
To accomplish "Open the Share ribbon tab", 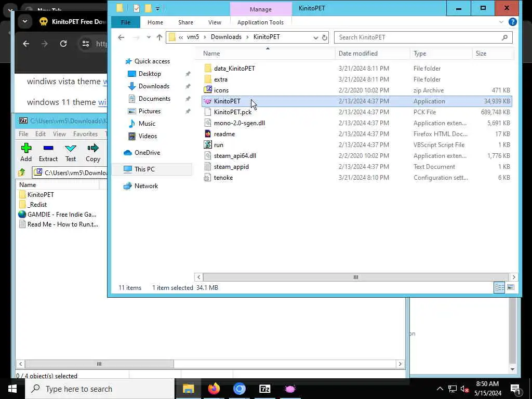I will (x=185, y=22).
